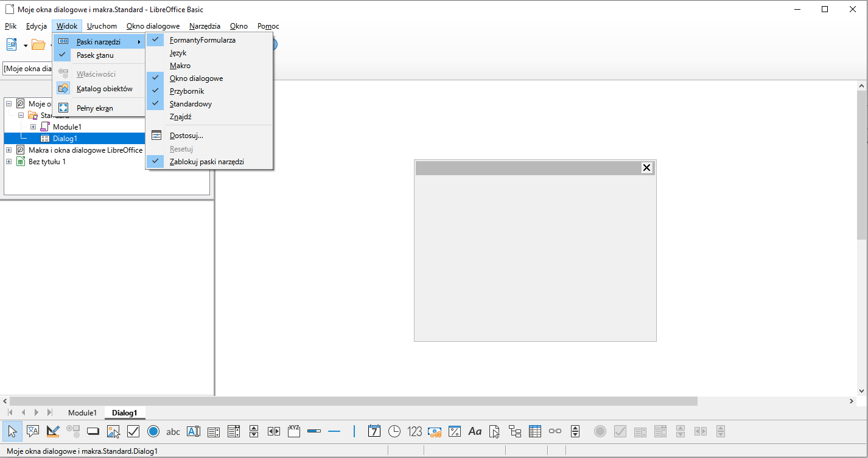The height and width of the screenshot is (458, 868).
Task: Pick the Button control tool
Action: (93, 431)
